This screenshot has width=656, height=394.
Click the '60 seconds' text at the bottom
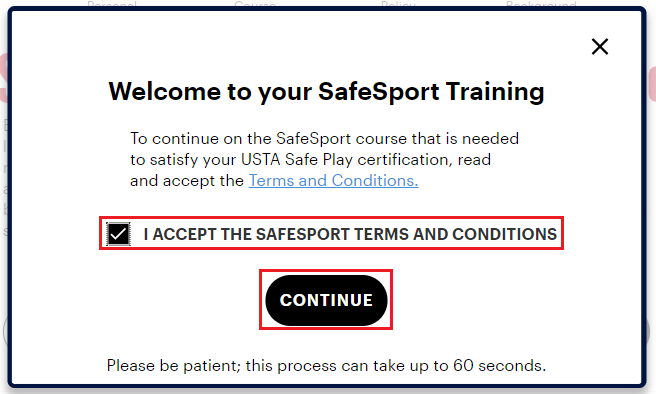point(500,366)
